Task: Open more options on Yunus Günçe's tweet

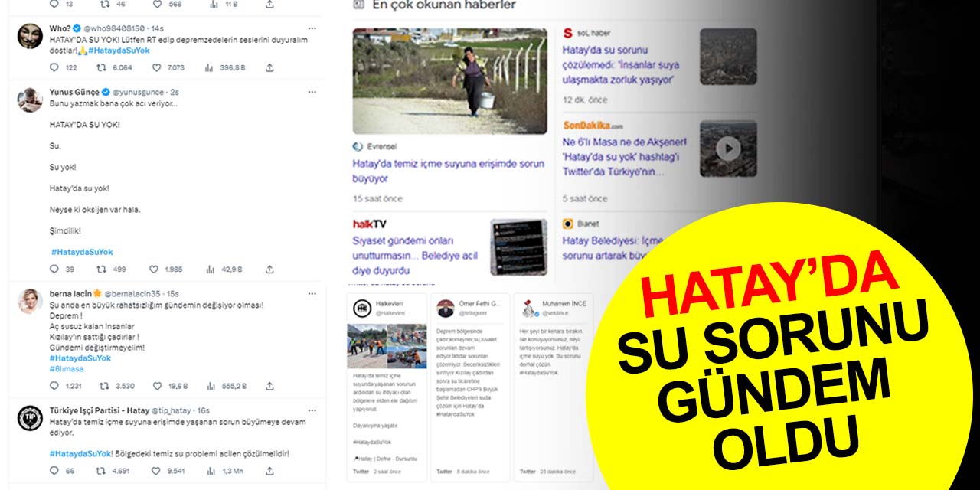Action: coord(312,92)
